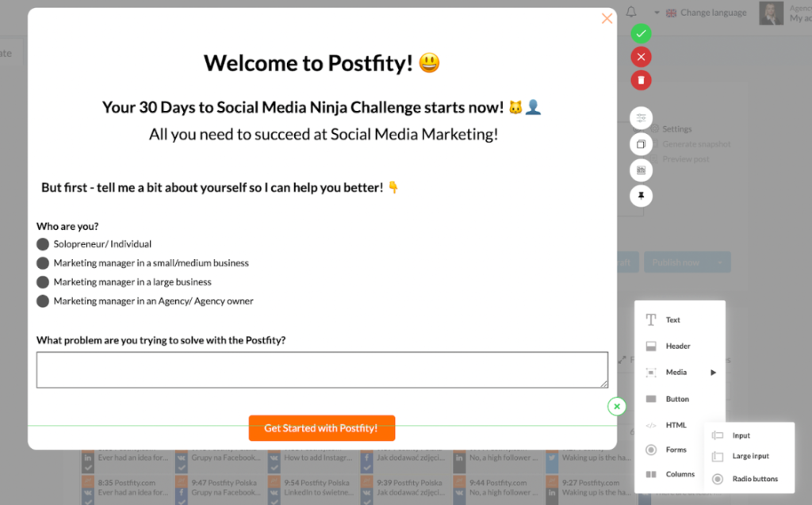Expand the Media submenu arrow
Image resolution: width=812 pixels, height=505 pixels.
pos(713,373)
